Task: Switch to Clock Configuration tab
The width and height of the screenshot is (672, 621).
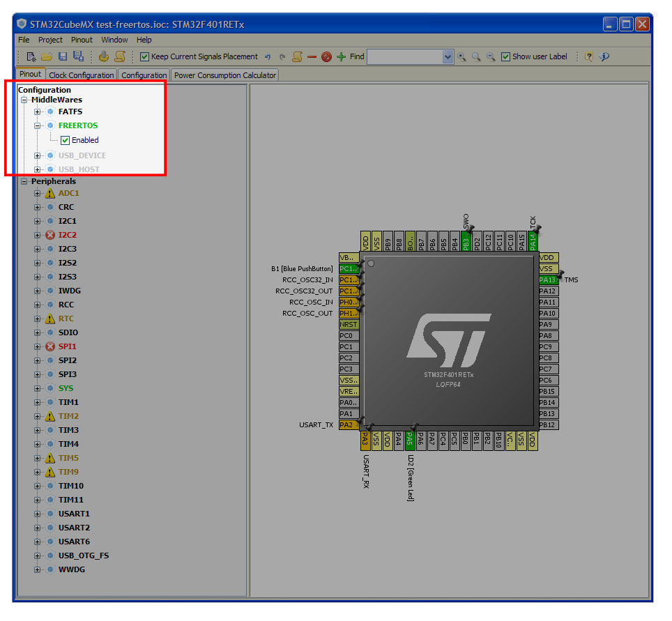Action: 82,75
